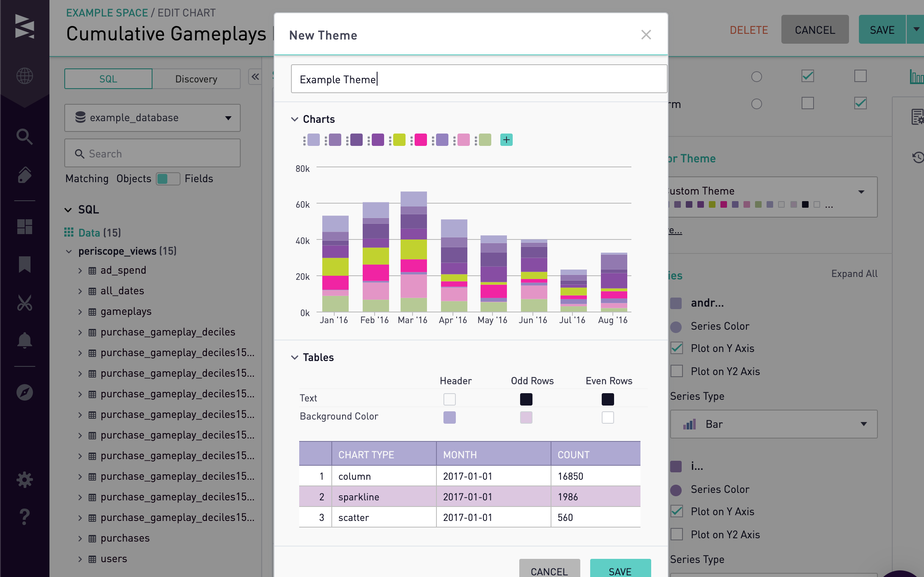Open the history clock icon on right edge

coord(918,157)
